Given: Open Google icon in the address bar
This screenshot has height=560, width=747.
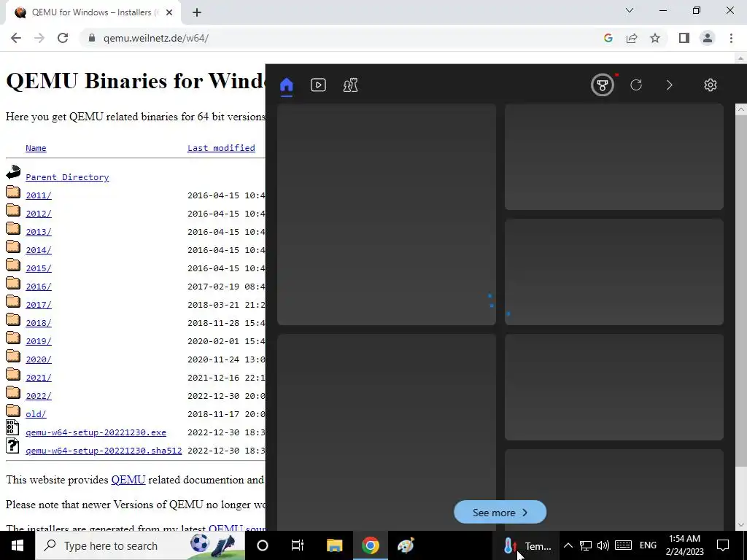Looking at the screenshot, I should (x=608, y=38).
